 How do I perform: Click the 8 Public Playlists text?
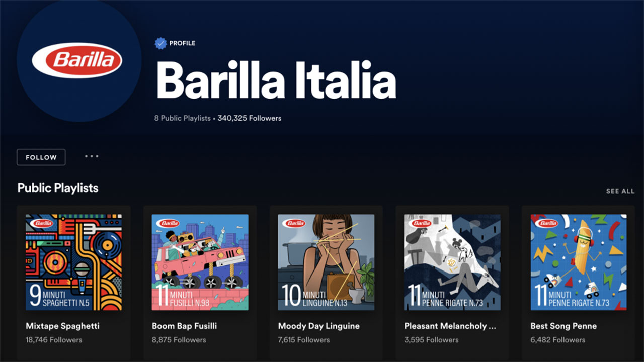(x=183, y=118)
